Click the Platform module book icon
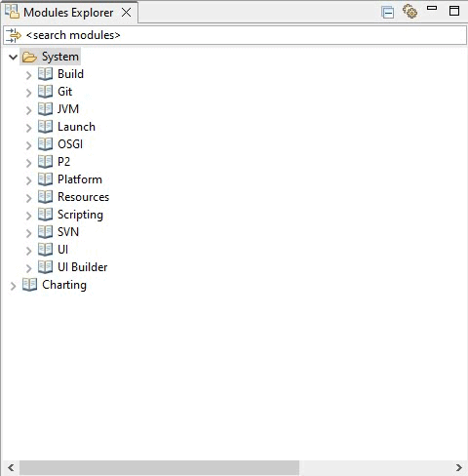468x476 pixels. point(45,179)
